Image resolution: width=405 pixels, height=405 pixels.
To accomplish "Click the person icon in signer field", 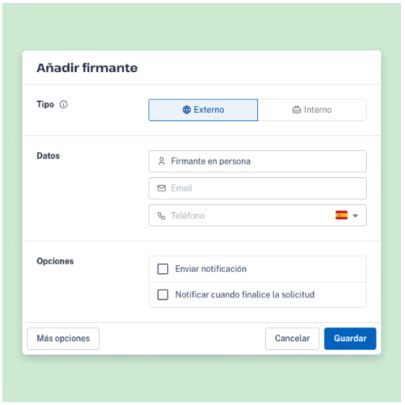I will 162,161.
